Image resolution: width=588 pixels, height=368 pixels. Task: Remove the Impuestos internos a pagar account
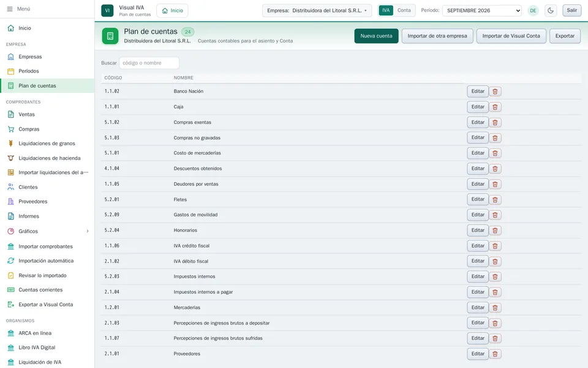point(495,292)
